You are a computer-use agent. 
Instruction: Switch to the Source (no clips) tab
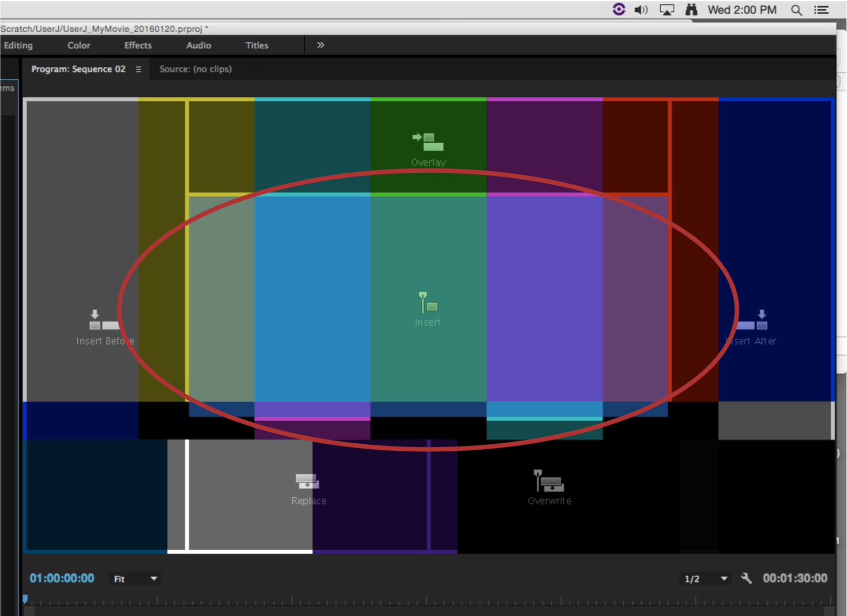point(196,69)
